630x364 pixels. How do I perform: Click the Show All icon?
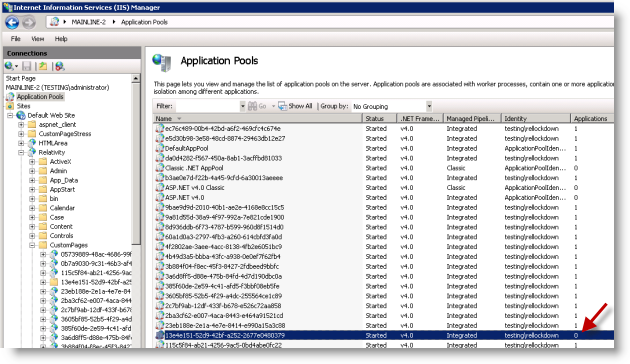282,106
